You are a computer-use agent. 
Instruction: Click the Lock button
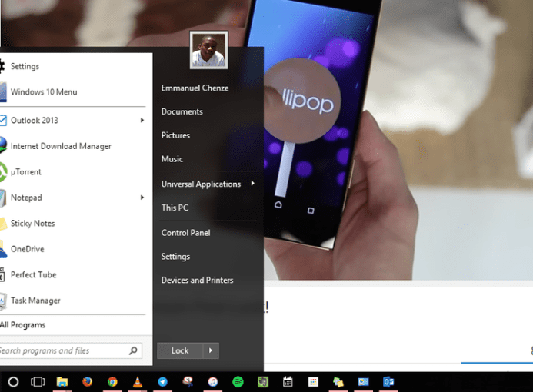click(180, 350)
